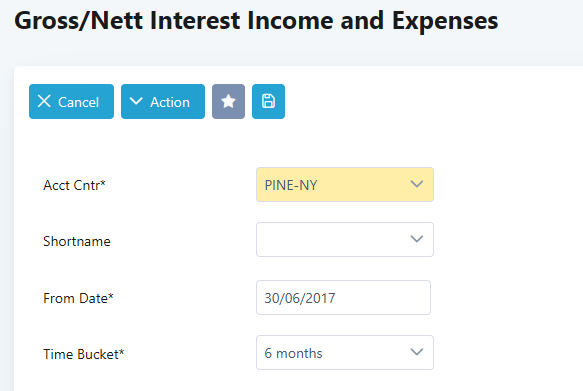Click the Gross/Nett Interest Income and Expenses heading
583x391 pixels.
(x=256, y=21)
